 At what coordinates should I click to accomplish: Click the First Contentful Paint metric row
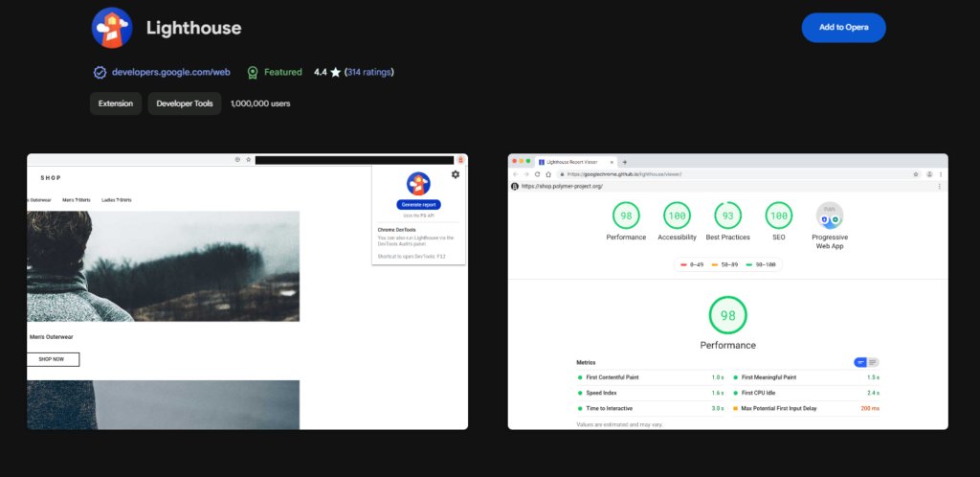click(x=651, y=377)
